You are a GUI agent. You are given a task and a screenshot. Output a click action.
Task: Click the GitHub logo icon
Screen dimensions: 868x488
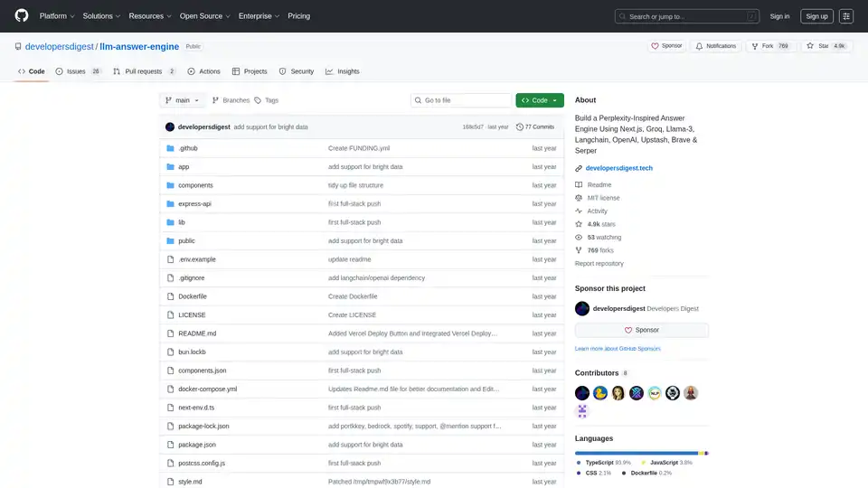(22, 16)
